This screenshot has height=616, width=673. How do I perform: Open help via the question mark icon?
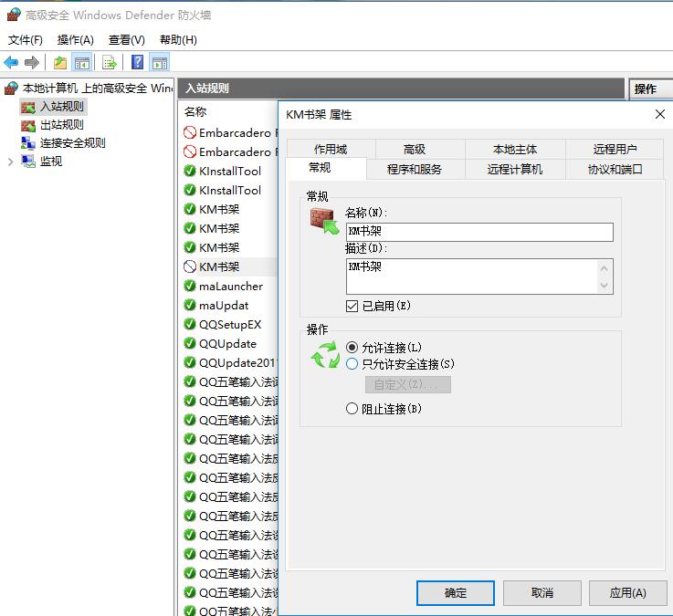(x=137, y=63)
